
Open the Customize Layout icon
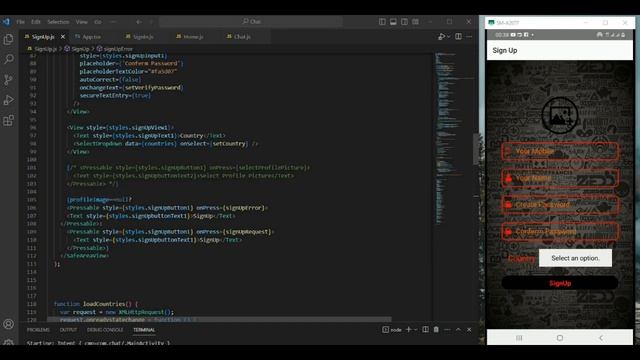pyautogui.click(x=415, y=22)
